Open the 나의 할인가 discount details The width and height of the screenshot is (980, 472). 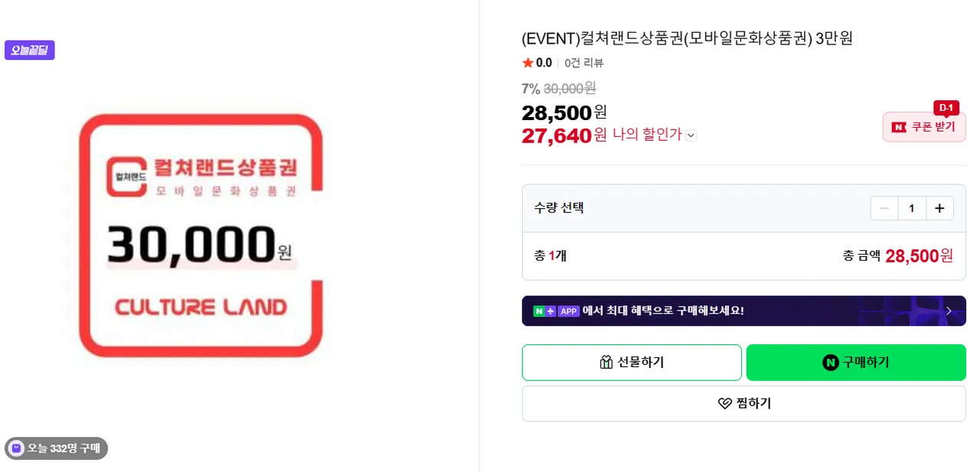[647, 135]
